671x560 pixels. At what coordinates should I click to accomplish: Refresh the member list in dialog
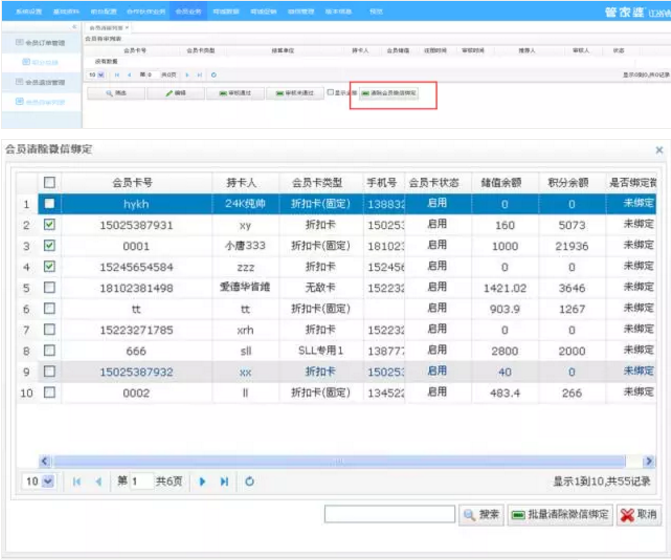tap(249, 482)
